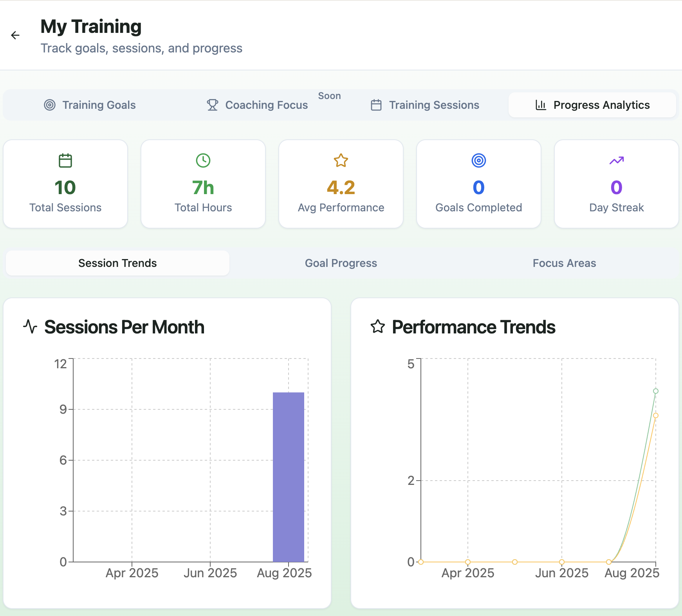682x616 pixels.
Task: Click the calendar icon beside Training Sessions
Action: tap(375, 105)
